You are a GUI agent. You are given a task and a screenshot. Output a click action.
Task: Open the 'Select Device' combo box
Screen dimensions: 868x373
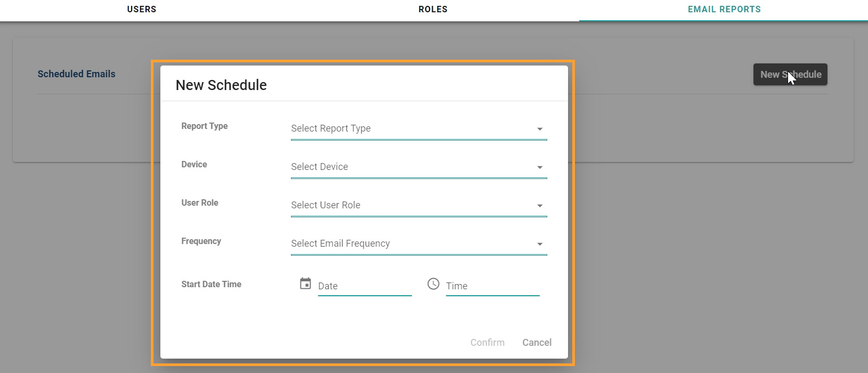pos(410,167)
